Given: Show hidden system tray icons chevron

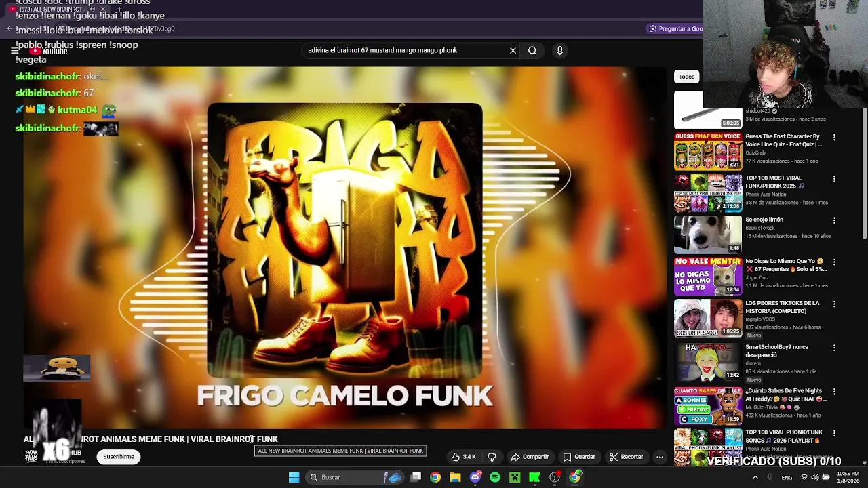Looking at the screenshot, I should point(755,477).
